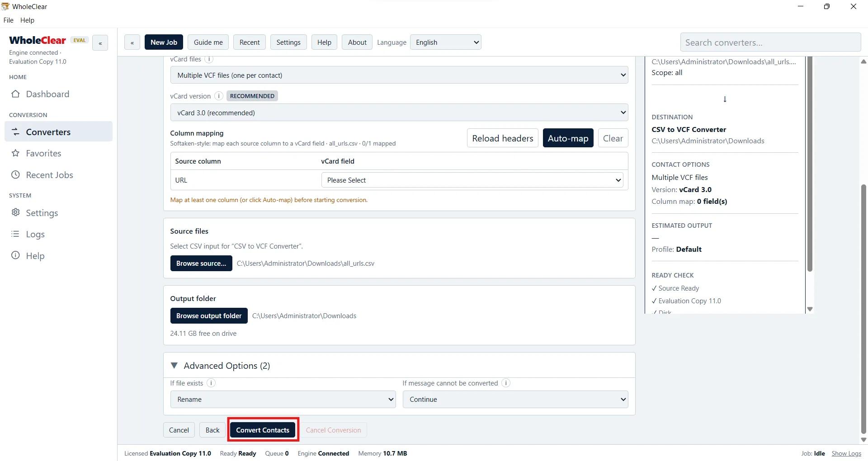Click 'Memory 10.7 MB' in status bar
The height and width of the screenshot is (461, 868).
pos(382,453)
